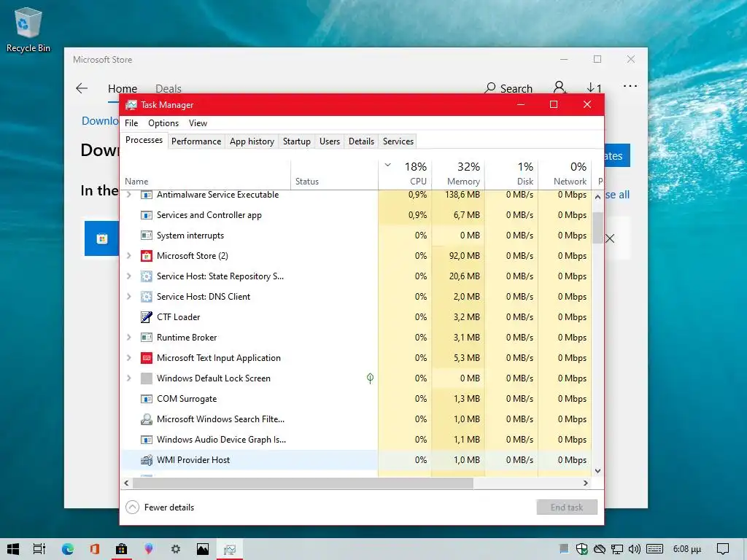
Task: Expand the Microsoft Store (2) process group
Action: coord(128,256)
